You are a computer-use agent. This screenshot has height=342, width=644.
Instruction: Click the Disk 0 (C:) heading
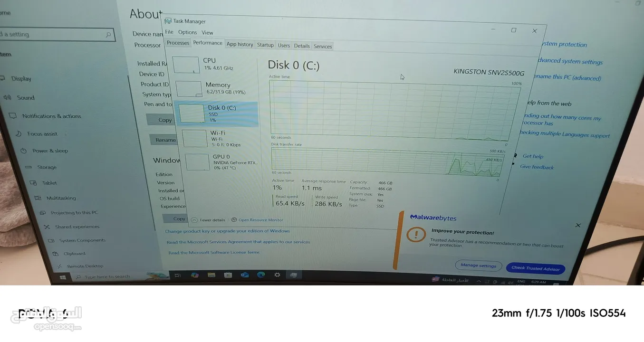(x=293, y=65)
